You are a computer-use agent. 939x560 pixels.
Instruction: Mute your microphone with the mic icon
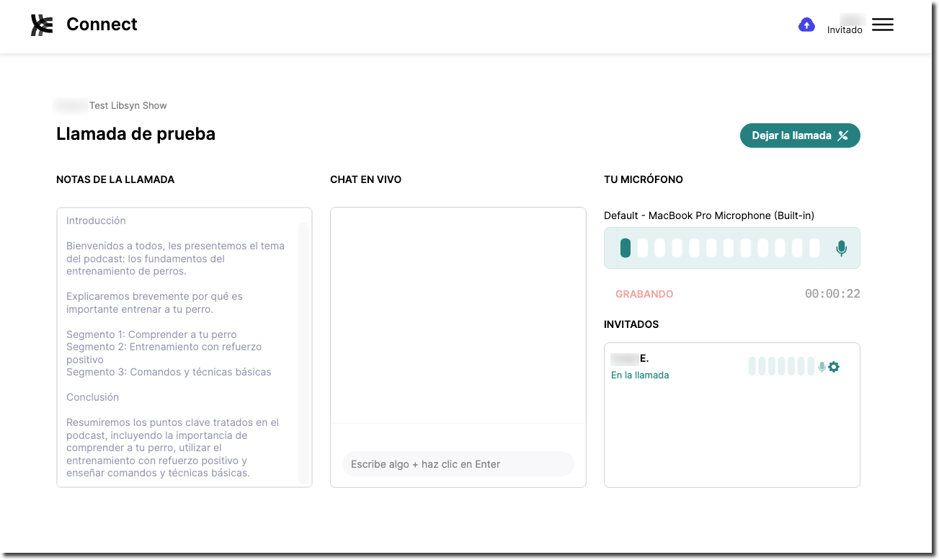[x=841, y=249]
